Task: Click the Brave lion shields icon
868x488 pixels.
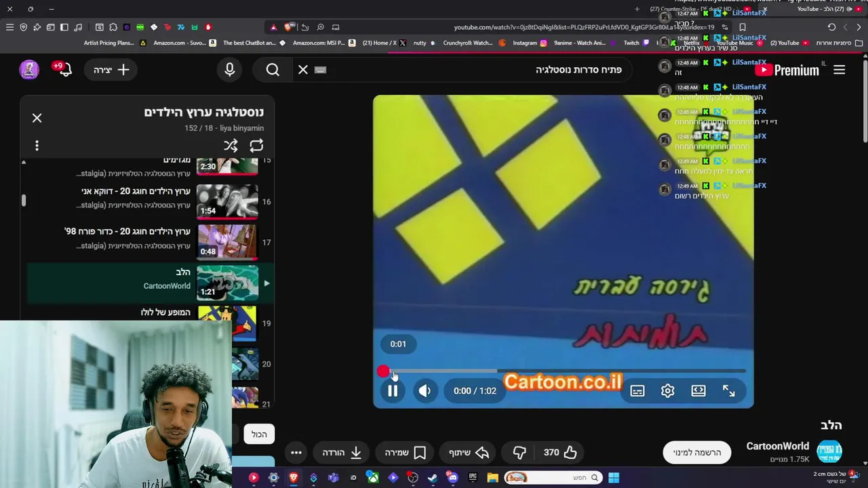Action: [x=290, y=27]
